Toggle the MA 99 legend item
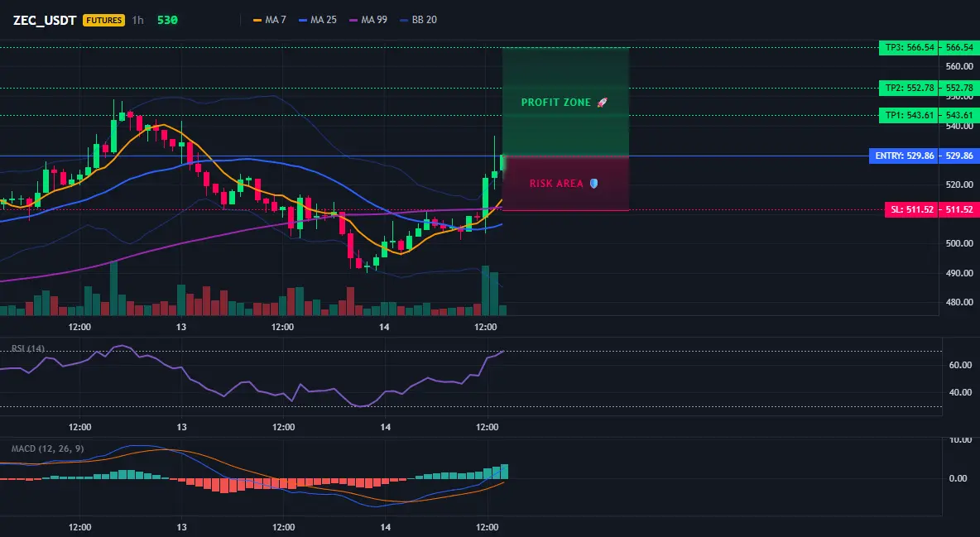Screen dimensions: 980x537 click(368, 20)
